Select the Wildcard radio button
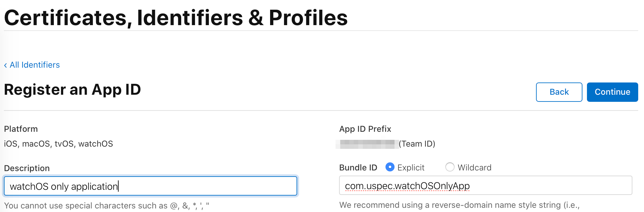 pyautogui.click(x=450, y=167)
